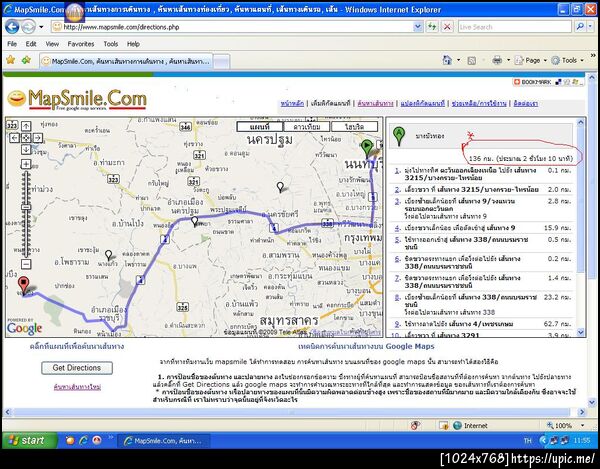Open the search provider options dropdown
The height and width of the screenshot is (469, 600).
tap(591, 27)
